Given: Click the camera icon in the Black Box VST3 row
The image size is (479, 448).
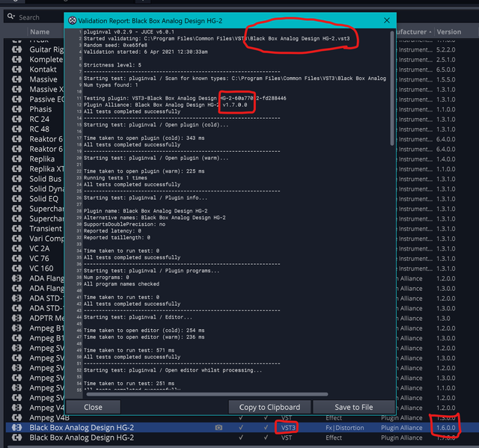Looking at the screenshot, I should (219, 428).
